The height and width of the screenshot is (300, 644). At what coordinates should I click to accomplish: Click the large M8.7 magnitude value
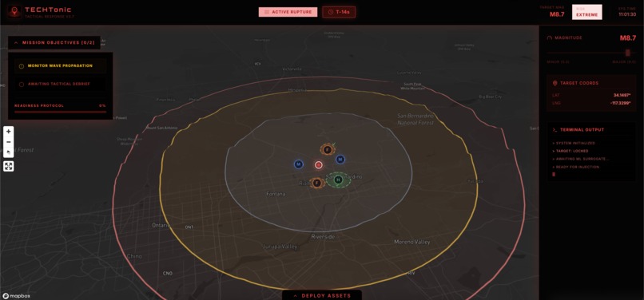tap(627, 38)
